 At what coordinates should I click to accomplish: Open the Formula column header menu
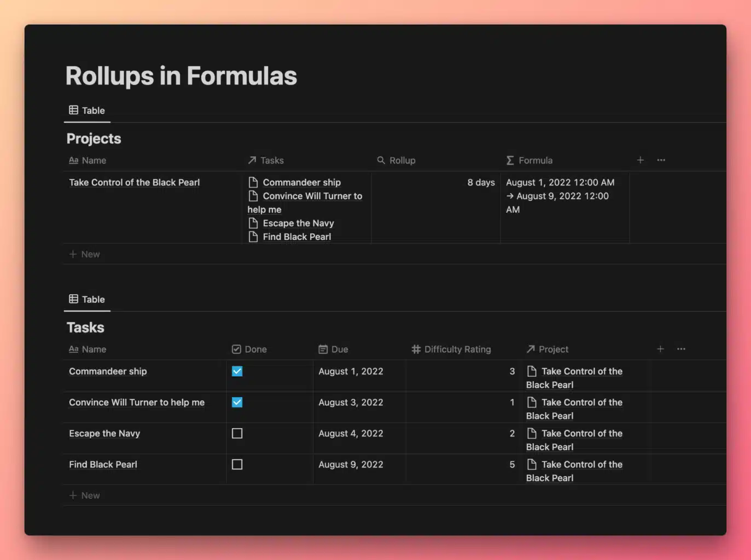pos(529,160)
